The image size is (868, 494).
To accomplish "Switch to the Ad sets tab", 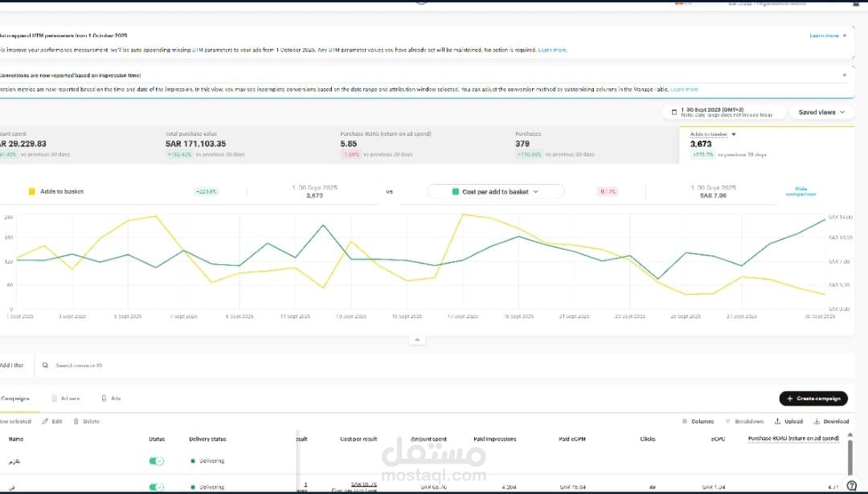I will point(66,398).
